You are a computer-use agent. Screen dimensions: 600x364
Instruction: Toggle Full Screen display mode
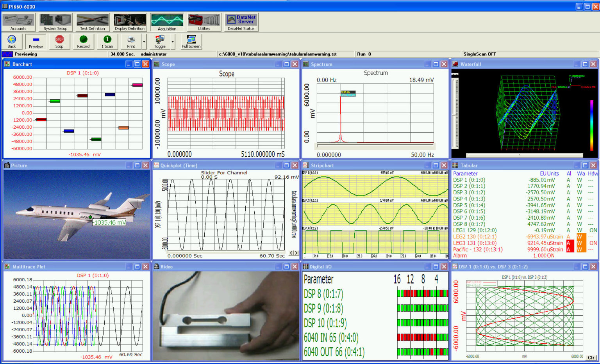pos(191,41)
